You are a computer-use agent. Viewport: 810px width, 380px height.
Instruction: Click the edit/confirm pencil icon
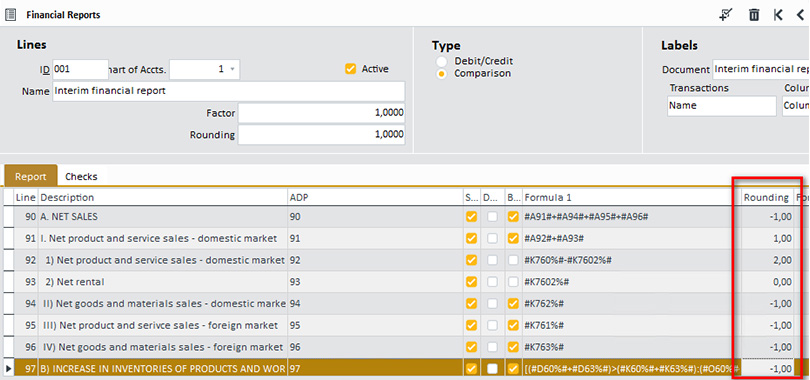[726, 14]
